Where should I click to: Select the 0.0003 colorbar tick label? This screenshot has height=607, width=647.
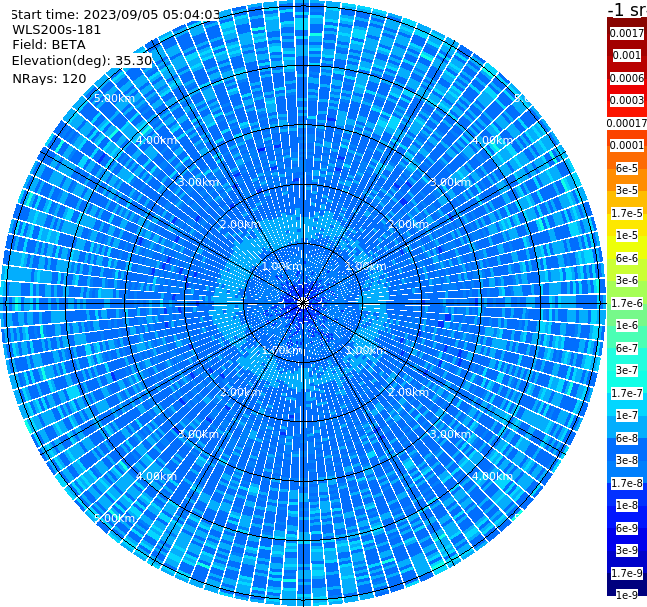click(627, 100)
